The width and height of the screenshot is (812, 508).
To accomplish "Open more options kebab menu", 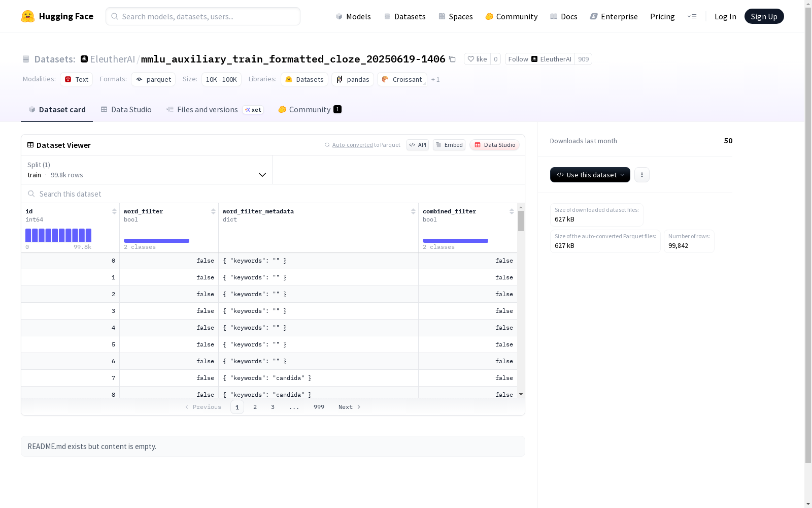I will [642, 175].
